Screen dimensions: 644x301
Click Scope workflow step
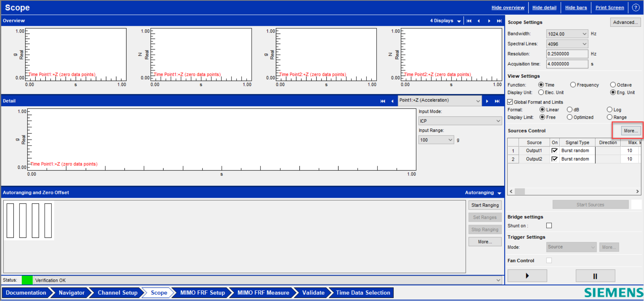pyautogui.click(x=159, y=293)
